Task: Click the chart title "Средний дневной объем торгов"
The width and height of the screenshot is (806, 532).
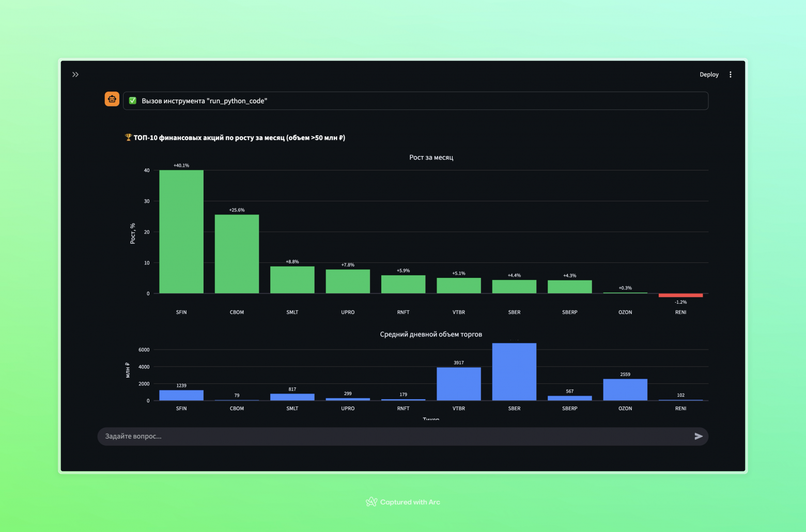Action: [431, 334]
